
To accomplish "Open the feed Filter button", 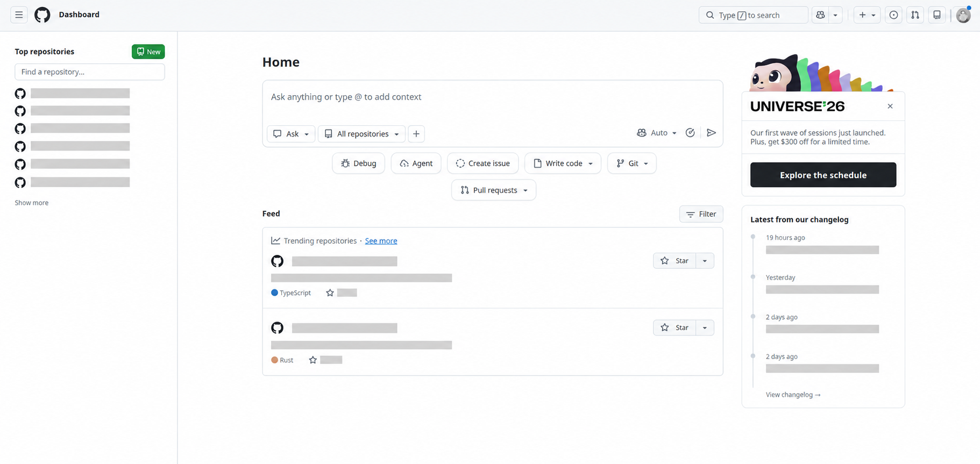I will [x=701, y=214].
